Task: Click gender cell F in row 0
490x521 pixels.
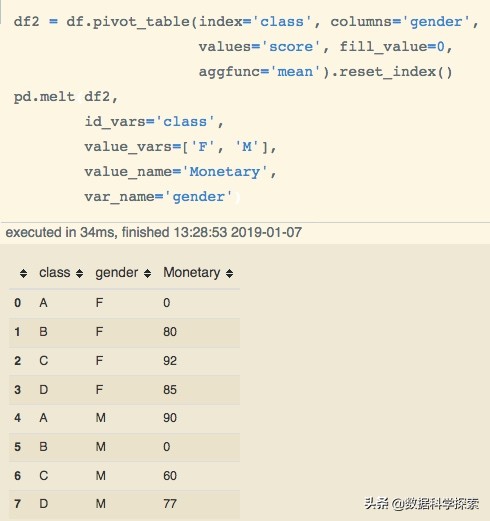Action: coord(99,303)
